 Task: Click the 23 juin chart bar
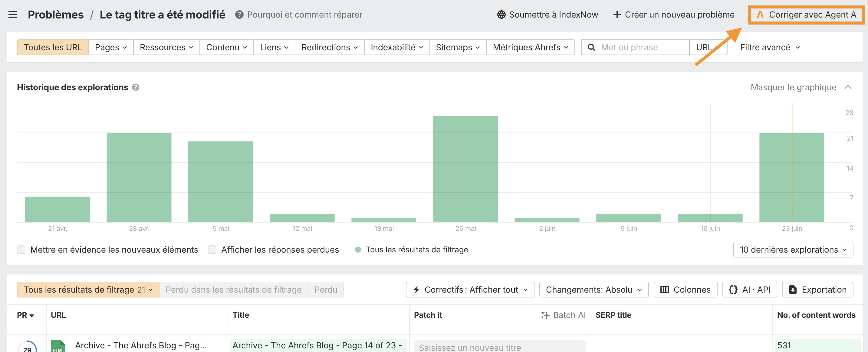point(791,177)
